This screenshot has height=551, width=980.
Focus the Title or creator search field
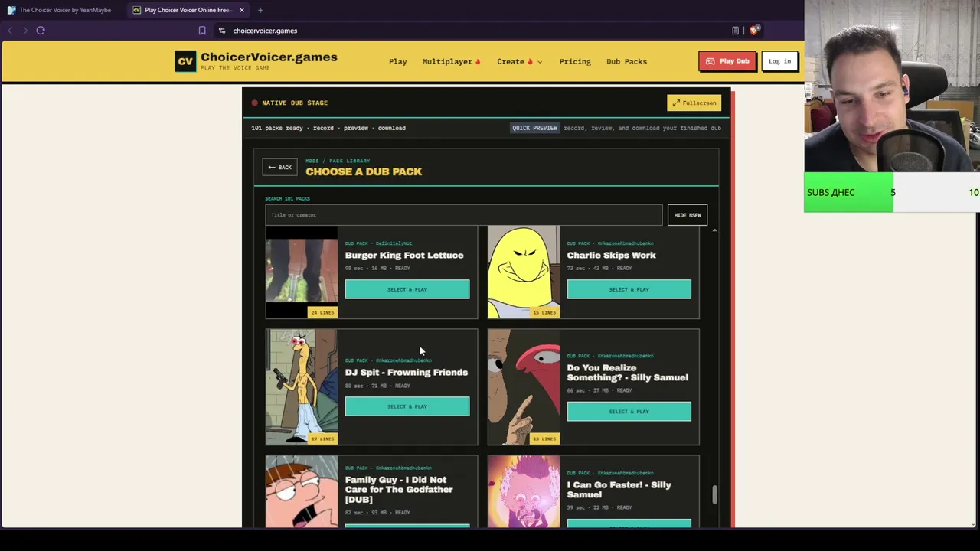coord(464,215)
